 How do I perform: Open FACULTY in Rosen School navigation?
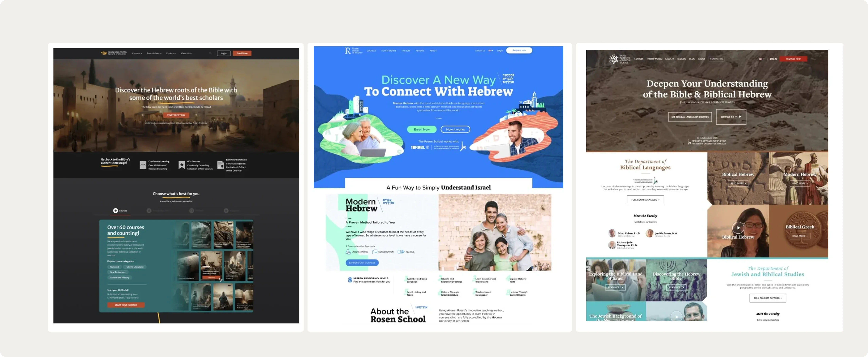point(406,51)
